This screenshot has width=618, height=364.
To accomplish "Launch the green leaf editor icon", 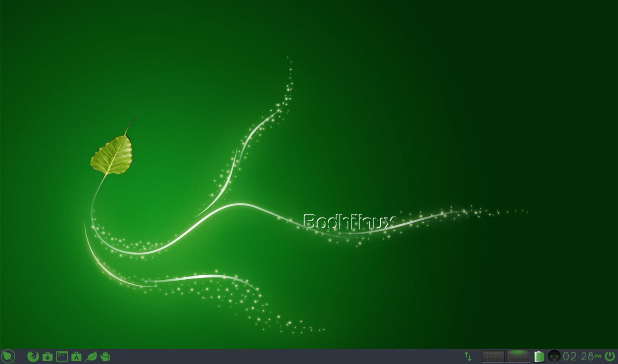I will click(x=91, y=356).
